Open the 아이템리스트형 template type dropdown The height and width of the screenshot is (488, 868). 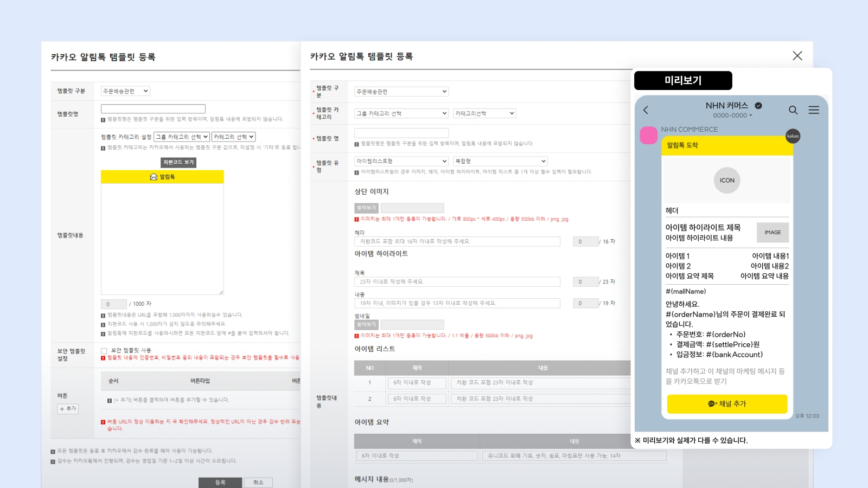[401, 161]
